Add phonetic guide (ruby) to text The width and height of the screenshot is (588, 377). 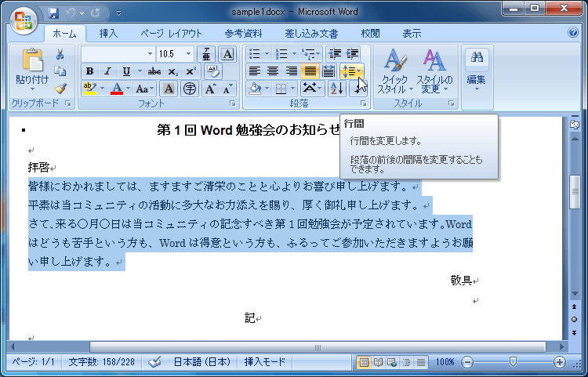point(206,54)
